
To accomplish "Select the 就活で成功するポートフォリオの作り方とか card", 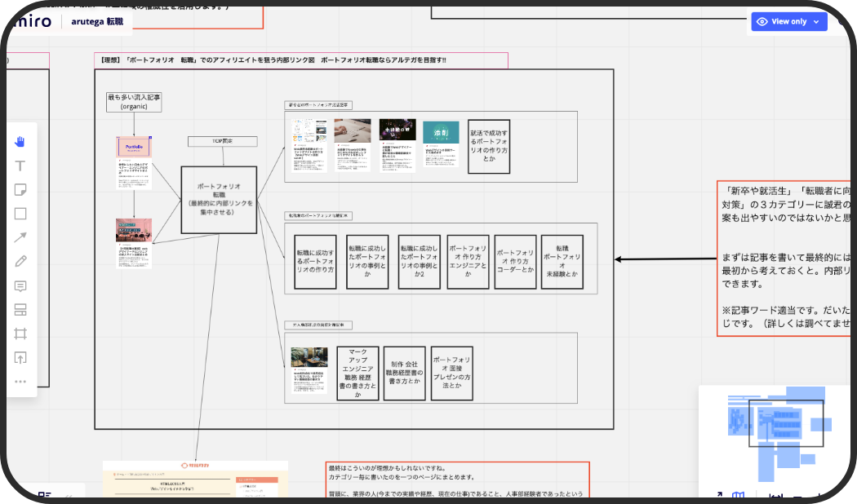I will 489,146.
